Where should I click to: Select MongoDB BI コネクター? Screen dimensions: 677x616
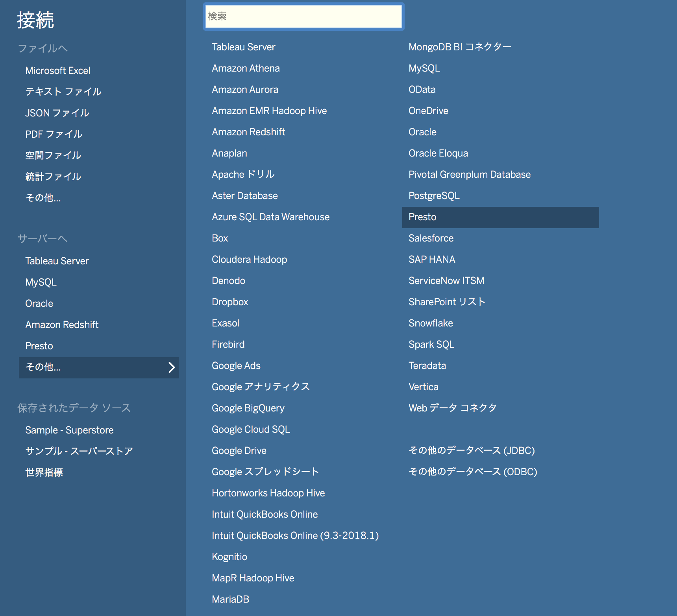point(460,47)
